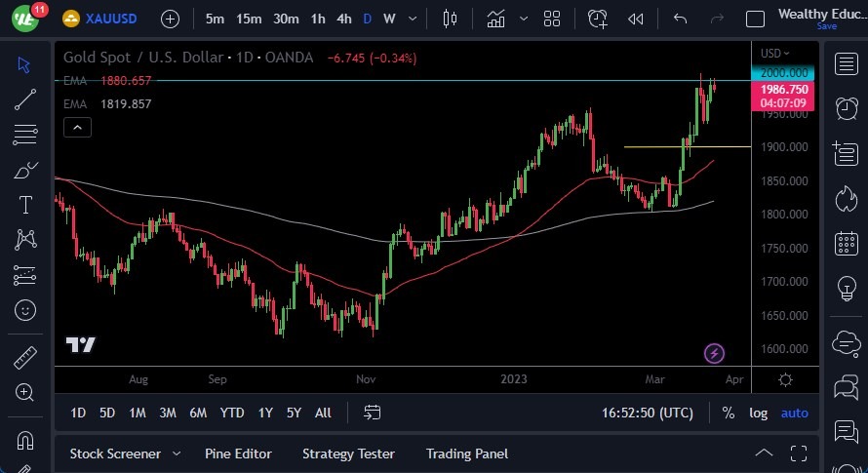The height and width of the screenshot is (473, 868).
Task: Click the bar replay rewind icon
Action: pos(636,19)
